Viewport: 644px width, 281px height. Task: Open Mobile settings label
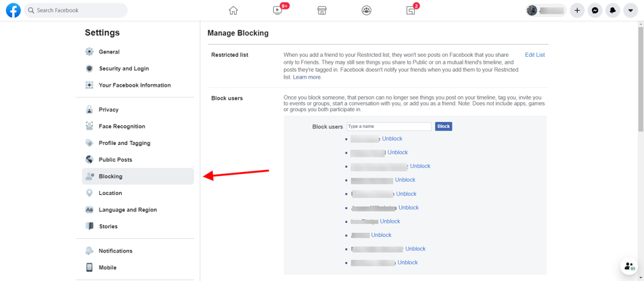(x=108, y=267)
